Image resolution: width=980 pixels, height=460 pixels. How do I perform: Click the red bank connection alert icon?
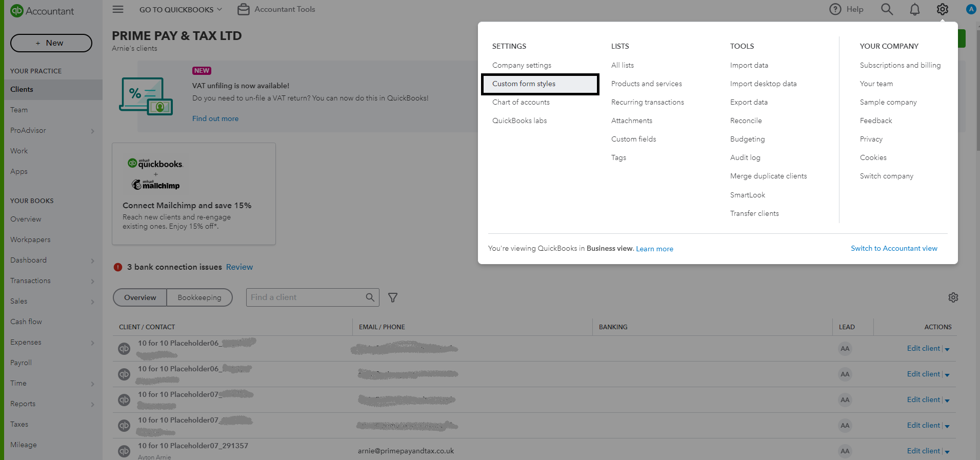coord(118,267)
